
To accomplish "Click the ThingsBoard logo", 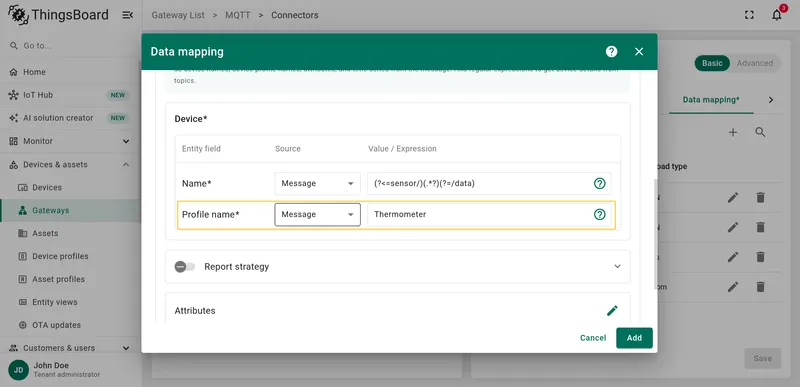I will (x=58, y=15).
